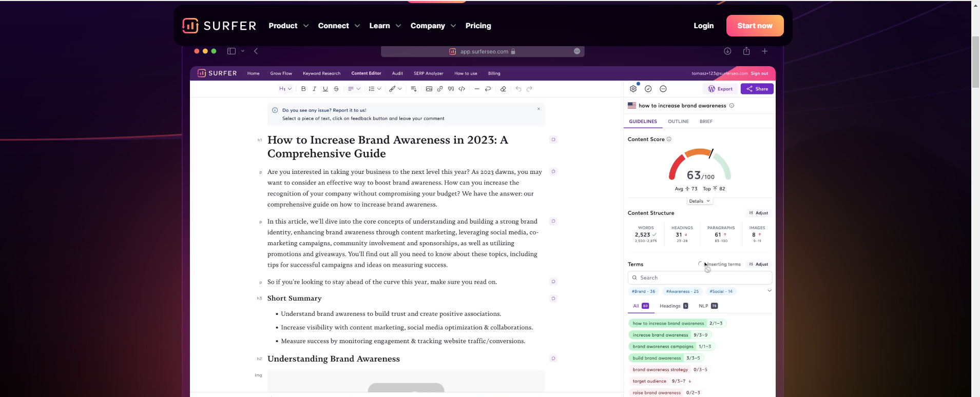
Task: Insert a hyperlink with link icon
Action: (x=440, y=89)
